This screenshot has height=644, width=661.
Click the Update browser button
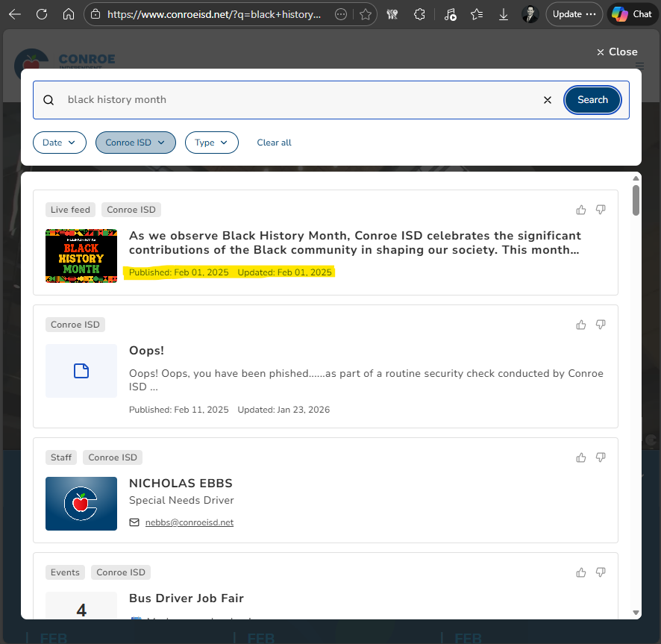point(574,14)
